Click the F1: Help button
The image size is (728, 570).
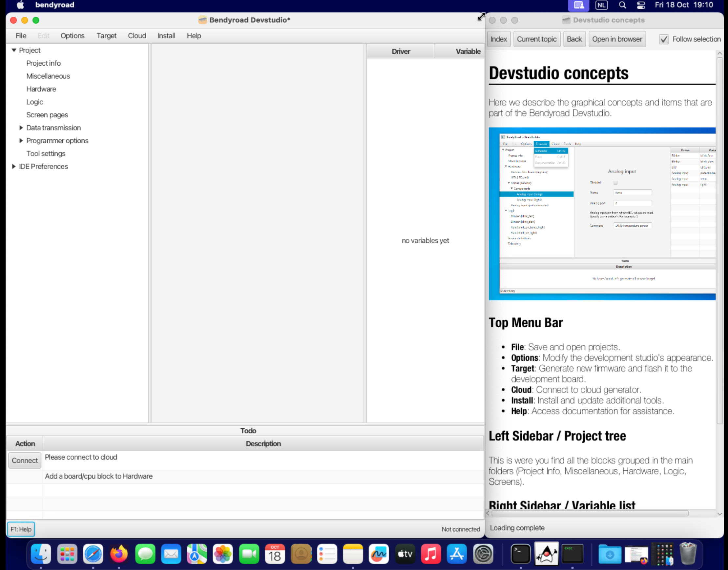click(21, 529)
